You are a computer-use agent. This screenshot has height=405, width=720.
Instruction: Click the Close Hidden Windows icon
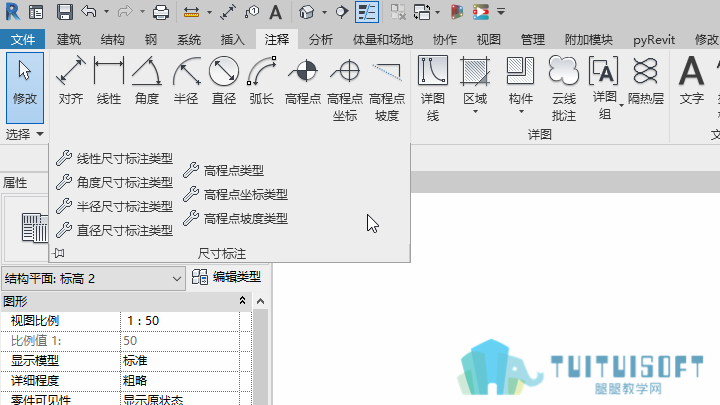tap(398, 12)
